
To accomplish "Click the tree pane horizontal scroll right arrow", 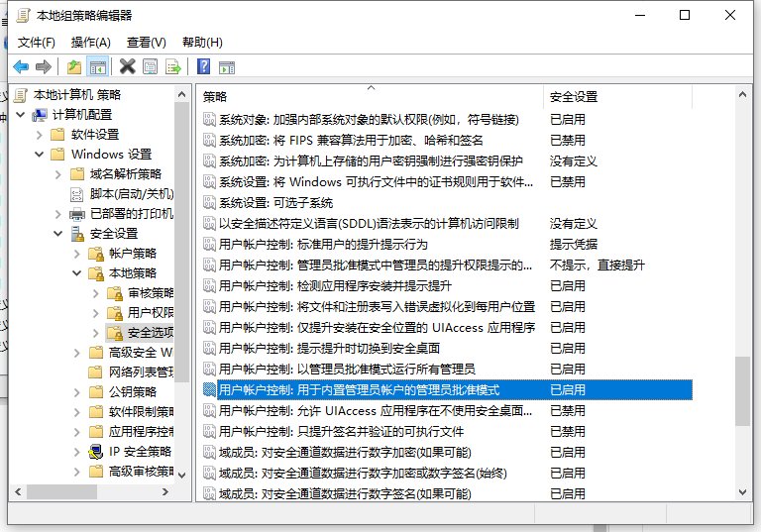I will pos(165,492).
